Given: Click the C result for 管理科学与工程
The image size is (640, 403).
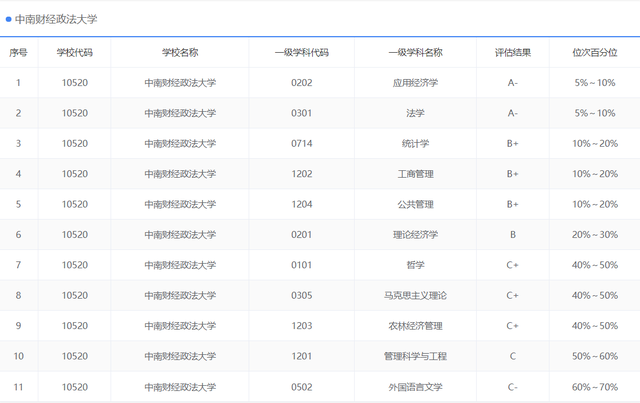Looking at the screenshot, I should click(x=513, y=356).
